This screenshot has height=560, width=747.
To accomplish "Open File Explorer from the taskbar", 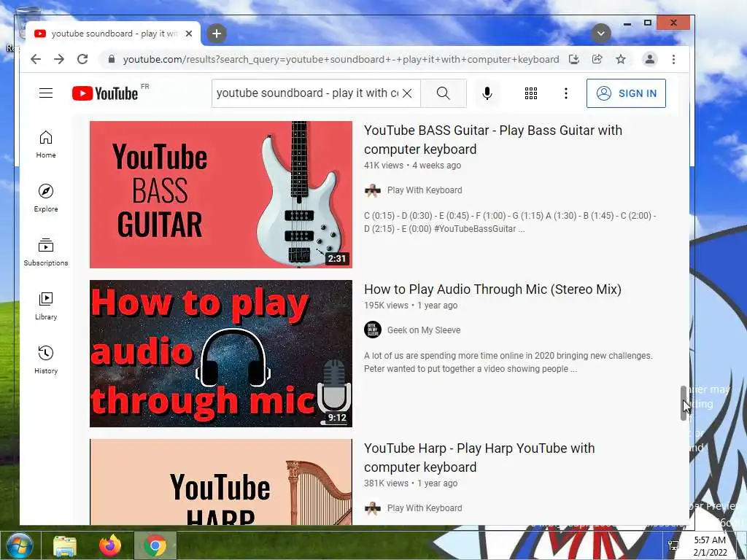I will 65,545.
